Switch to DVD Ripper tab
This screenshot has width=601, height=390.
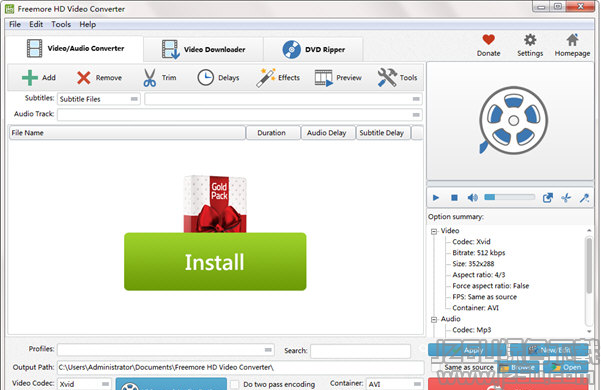(x=313, y=49)
